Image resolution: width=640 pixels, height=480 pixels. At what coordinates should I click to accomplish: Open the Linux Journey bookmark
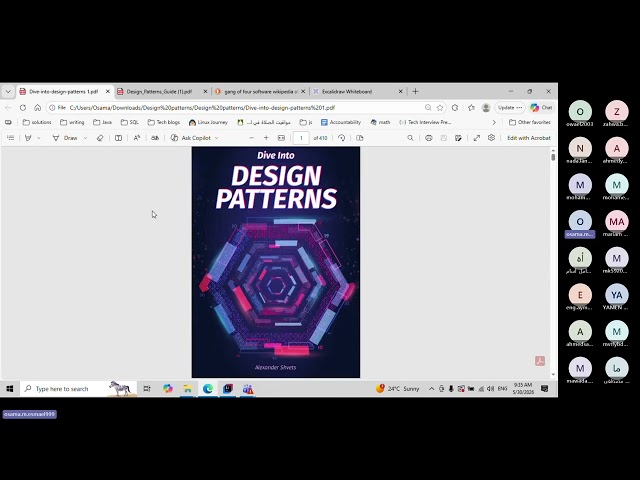coord(208,122)
